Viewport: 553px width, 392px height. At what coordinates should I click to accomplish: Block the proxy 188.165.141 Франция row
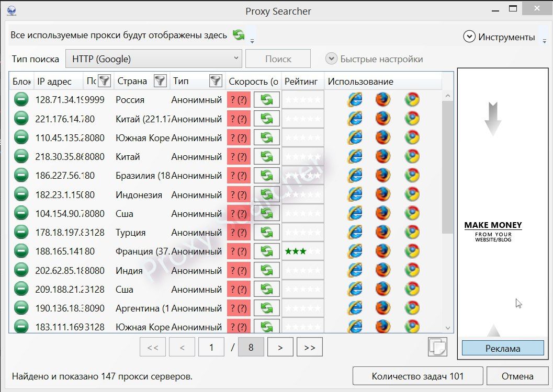[21, 251]
